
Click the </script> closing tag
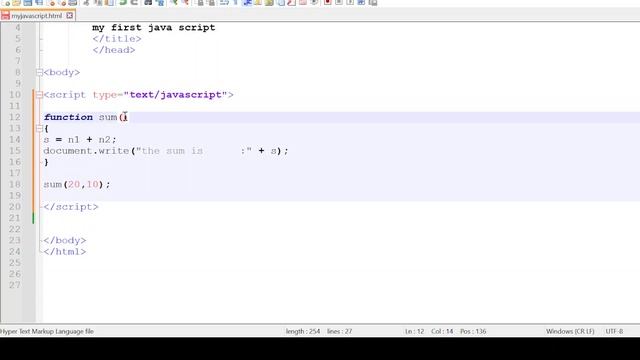[x=71, y=207]
